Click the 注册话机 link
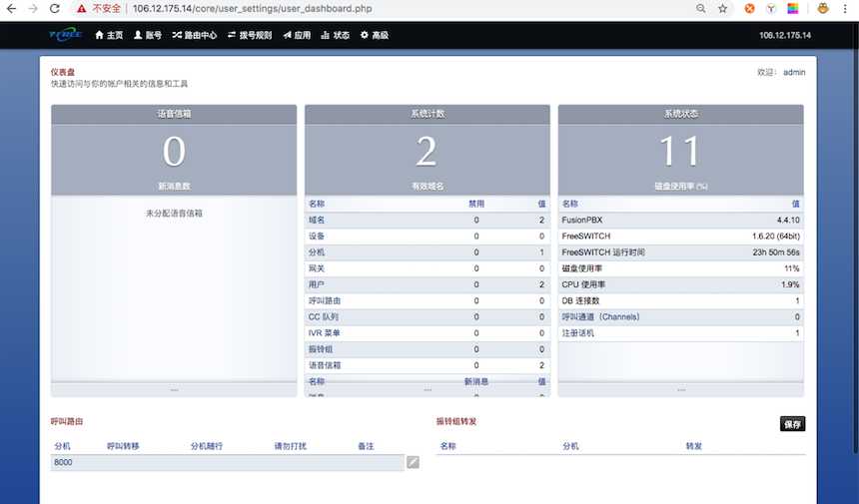Viewport: 859px width, 504px height. pos(577,333)
